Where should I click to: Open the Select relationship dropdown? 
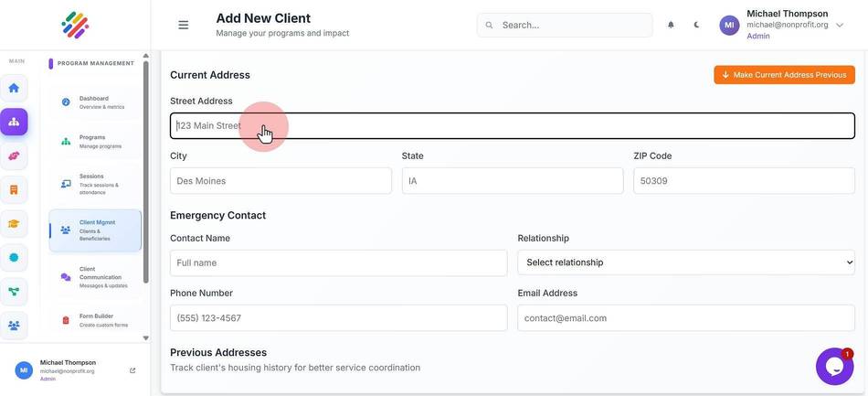686,262
